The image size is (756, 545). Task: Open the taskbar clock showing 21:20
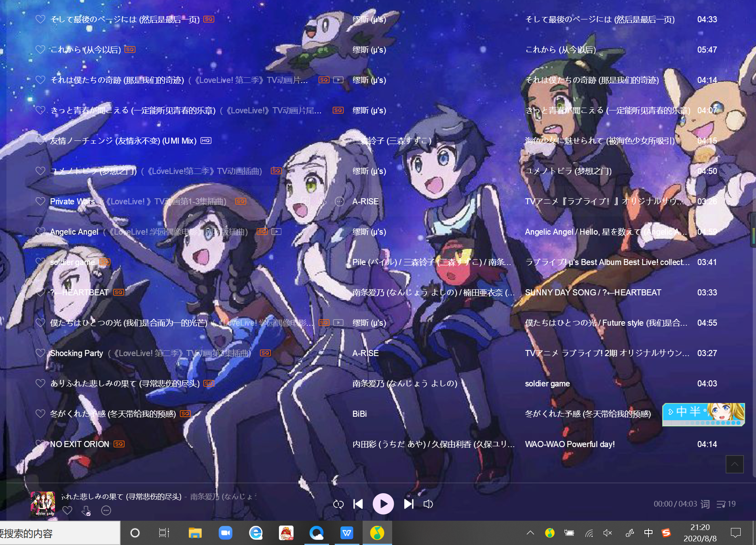coord(700,533)
